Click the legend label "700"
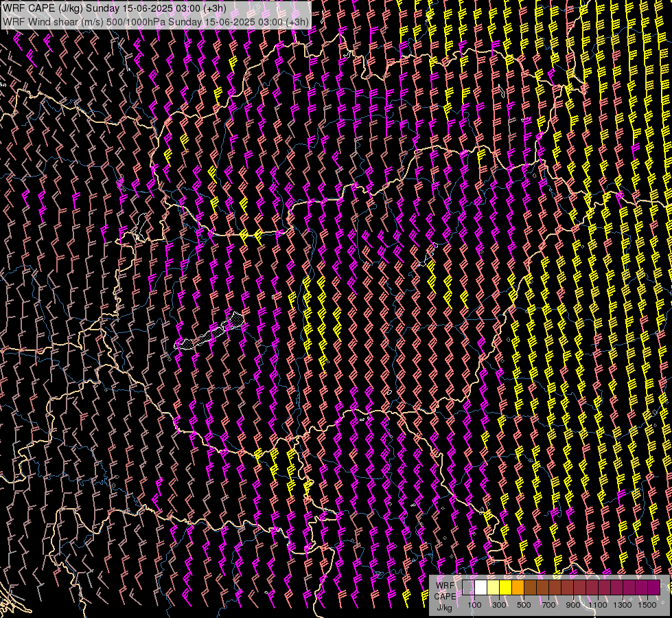Viewport: 672px width, 618px height. click(548, 605)
